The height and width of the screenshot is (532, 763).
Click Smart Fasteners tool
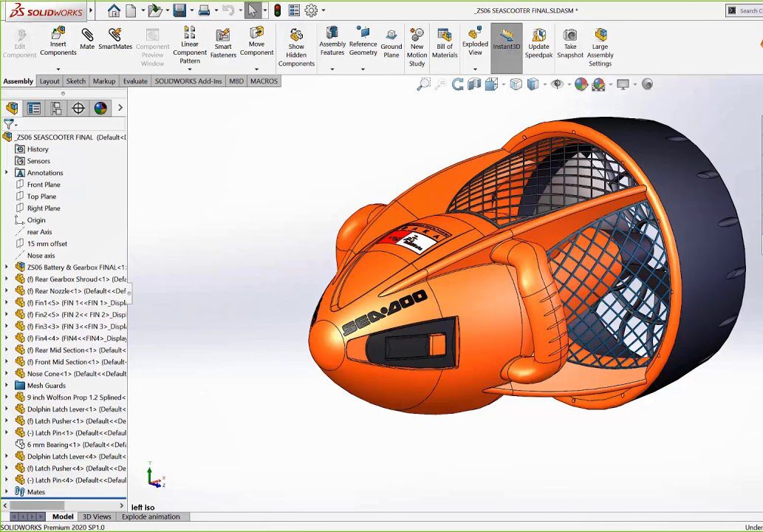tap(223, 43)
